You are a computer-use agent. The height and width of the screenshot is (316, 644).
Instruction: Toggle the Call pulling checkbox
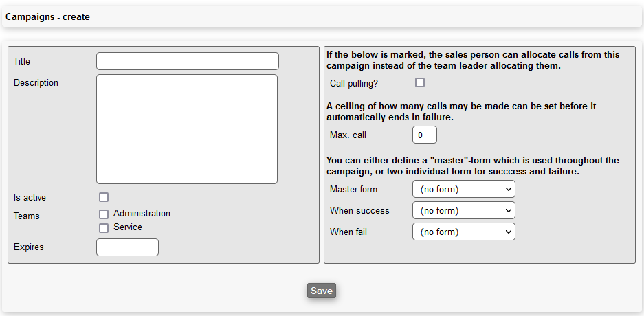(x=420, y=82)
